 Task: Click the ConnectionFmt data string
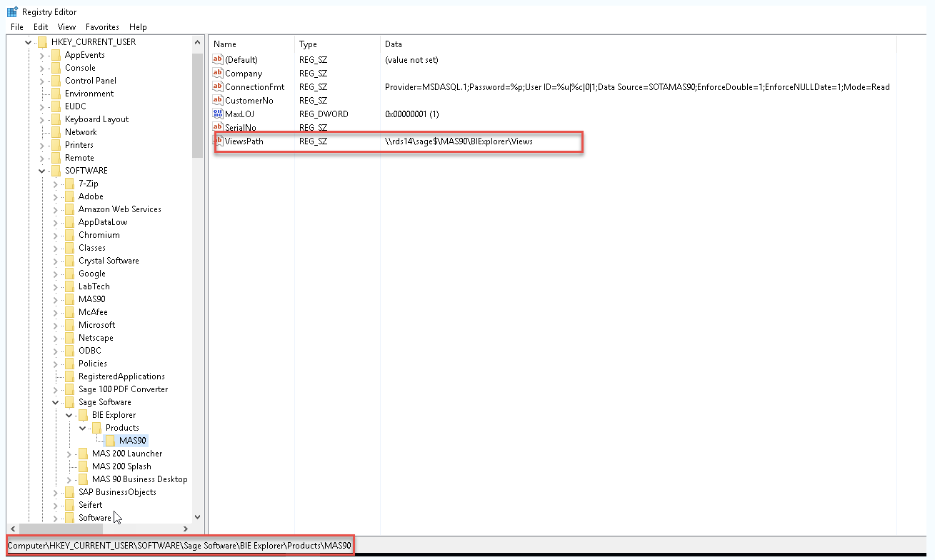tap(637, 87)
